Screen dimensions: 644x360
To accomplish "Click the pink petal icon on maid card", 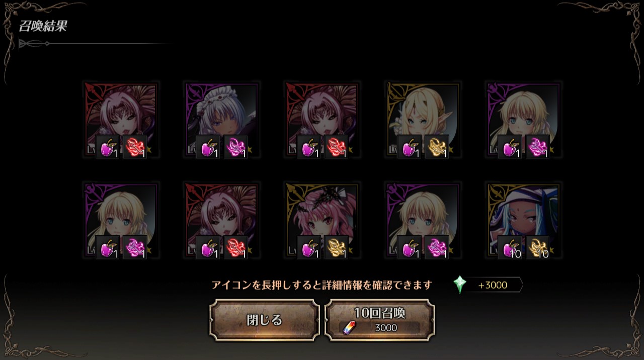I will click(236, 147).
